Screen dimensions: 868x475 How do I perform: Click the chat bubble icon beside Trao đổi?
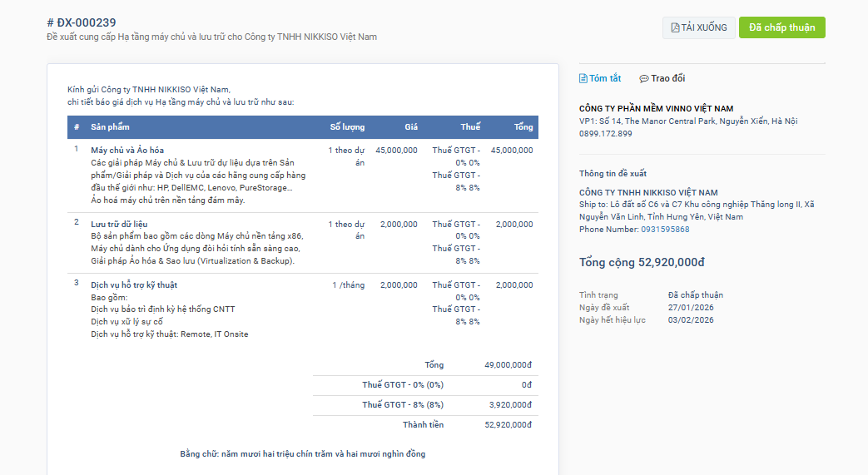pyautogui.click(x=644, y=79)
